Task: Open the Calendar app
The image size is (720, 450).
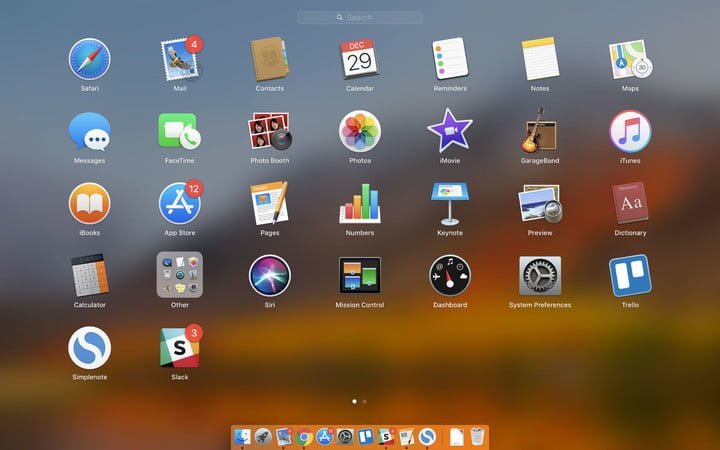Action: (x=360, y=59)
